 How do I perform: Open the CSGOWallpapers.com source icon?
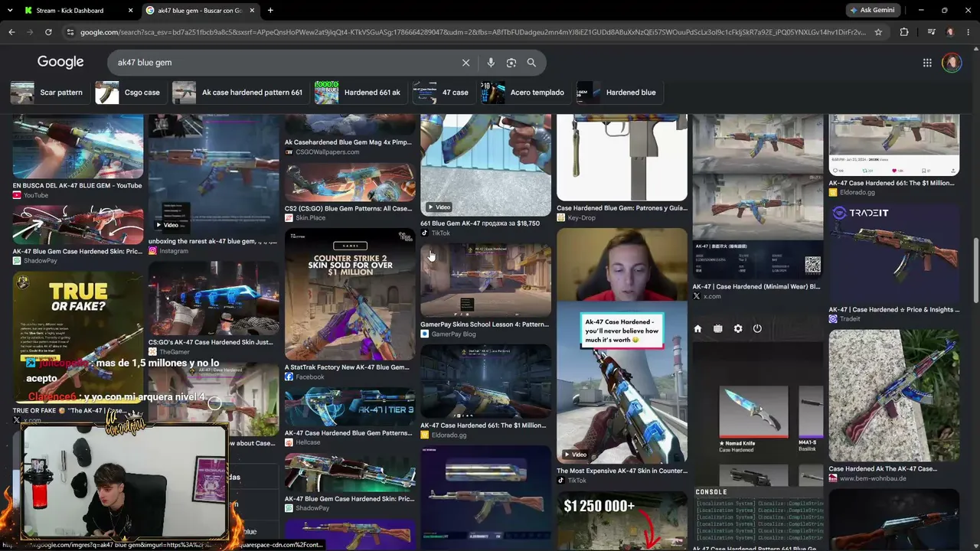[289, 152]
